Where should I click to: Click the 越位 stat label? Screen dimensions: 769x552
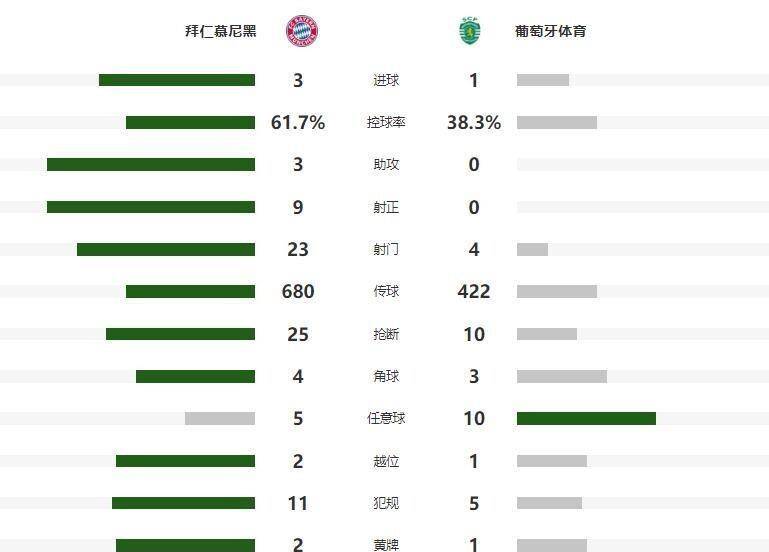coord(385,461)
